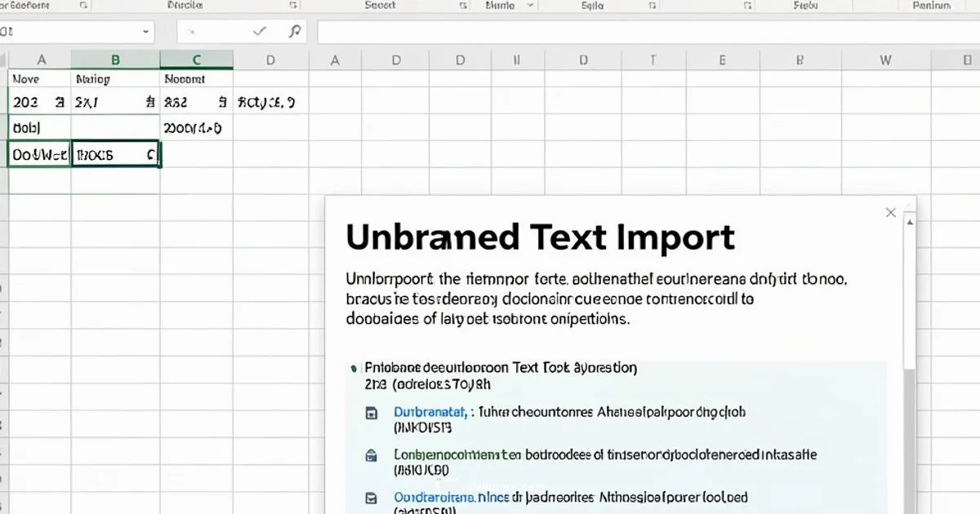The width and height of the screenshot is (980, 514).
Task: Open the Name Box dropdown arrow
Action: (146, 31)
